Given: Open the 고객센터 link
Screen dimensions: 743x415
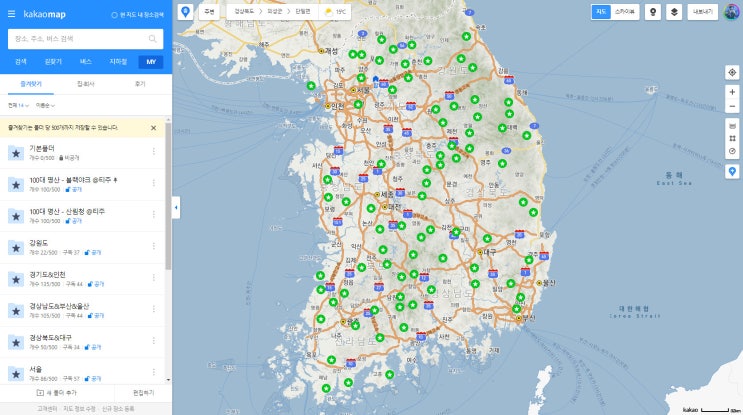Looking at the screenshot, I should point(47,408).
